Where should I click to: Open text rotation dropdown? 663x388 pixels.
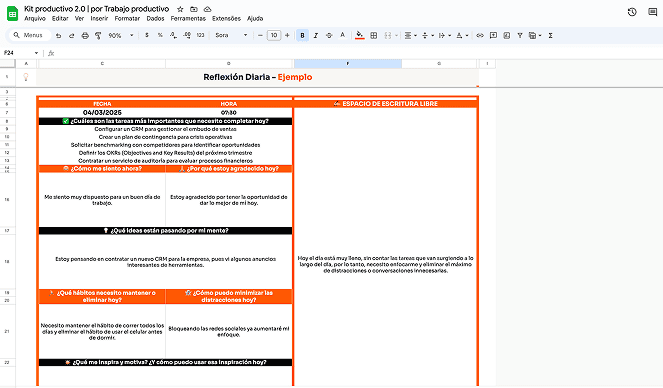462,36
